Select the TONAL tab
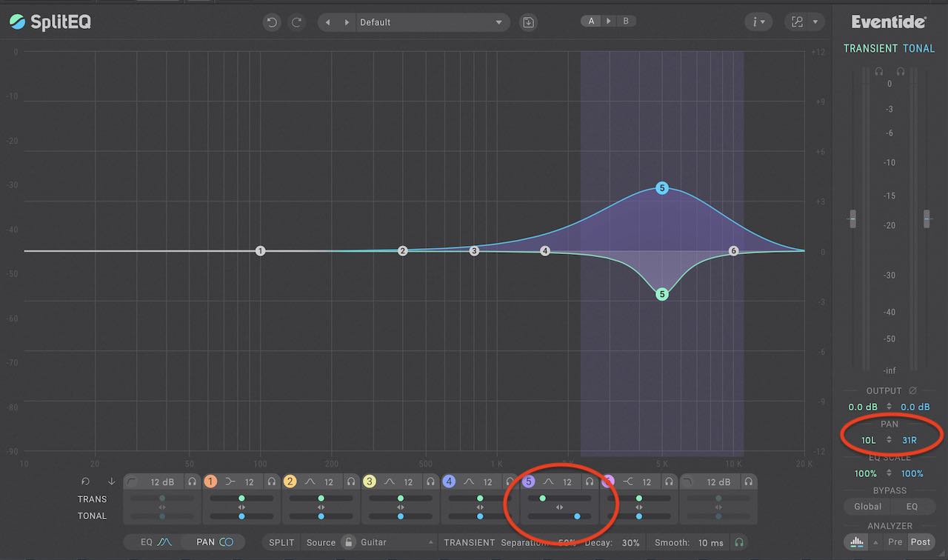This screenshot has width=948, height=560. pos(919,48)
